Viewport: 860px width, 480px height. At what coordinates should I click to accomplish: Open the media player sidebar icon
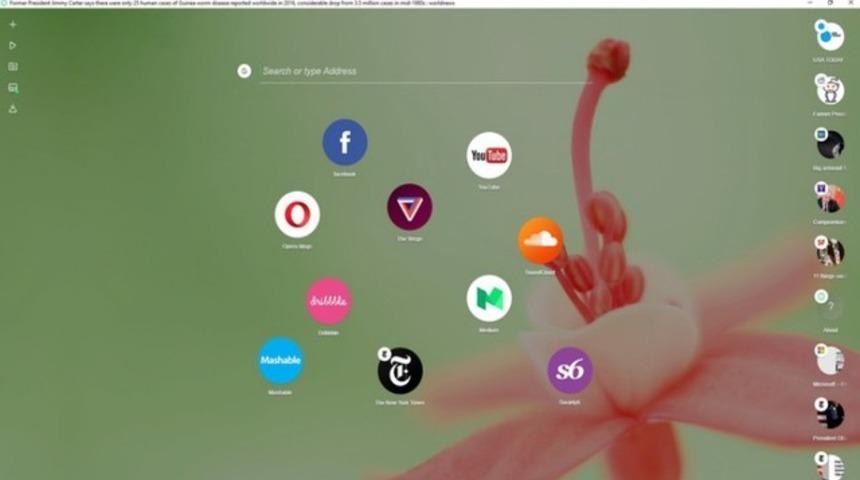pos(13,46)
